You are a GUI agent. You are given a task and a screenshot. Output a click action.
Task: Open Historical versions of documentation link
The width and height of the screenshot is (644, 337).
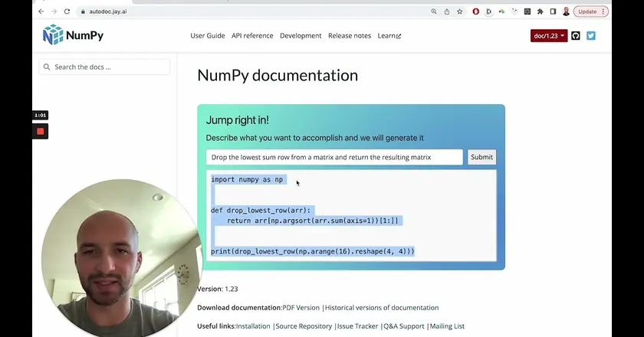(382, 307)
